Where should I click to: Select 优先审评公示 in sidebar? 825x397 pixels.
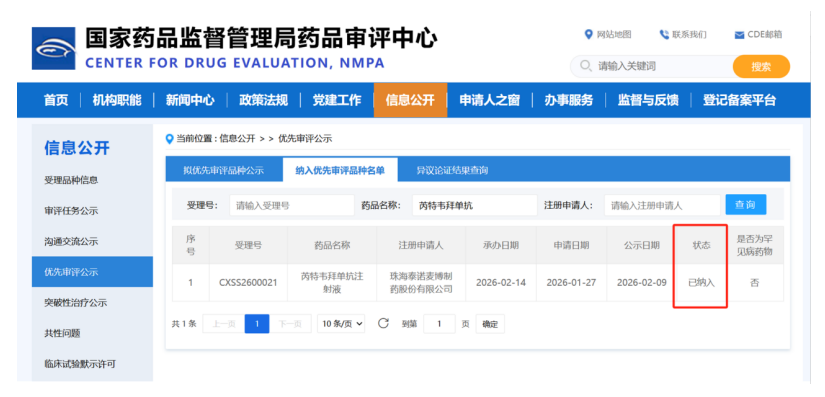coord(92,272)
